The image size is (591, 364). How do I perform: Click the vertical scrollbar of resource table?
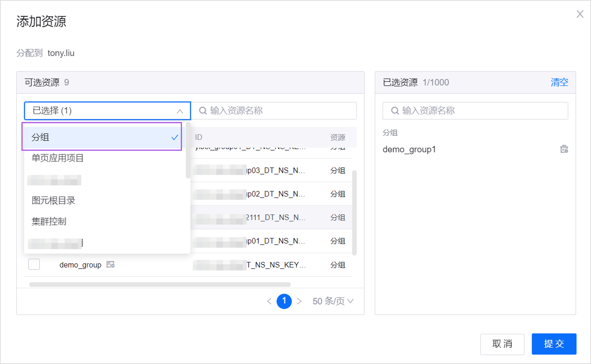(354, 213)
